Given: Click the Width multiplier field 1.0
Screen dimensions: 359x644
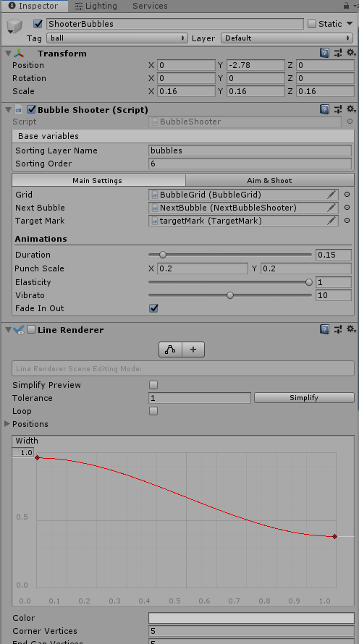Looking at the screenshot, I should click(x=23, y=452).
